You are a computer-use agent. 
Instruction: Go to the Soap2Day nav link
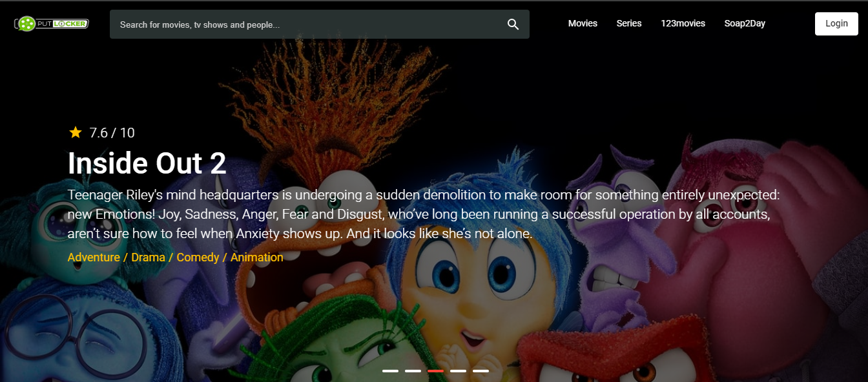click(x=745, y=23)
